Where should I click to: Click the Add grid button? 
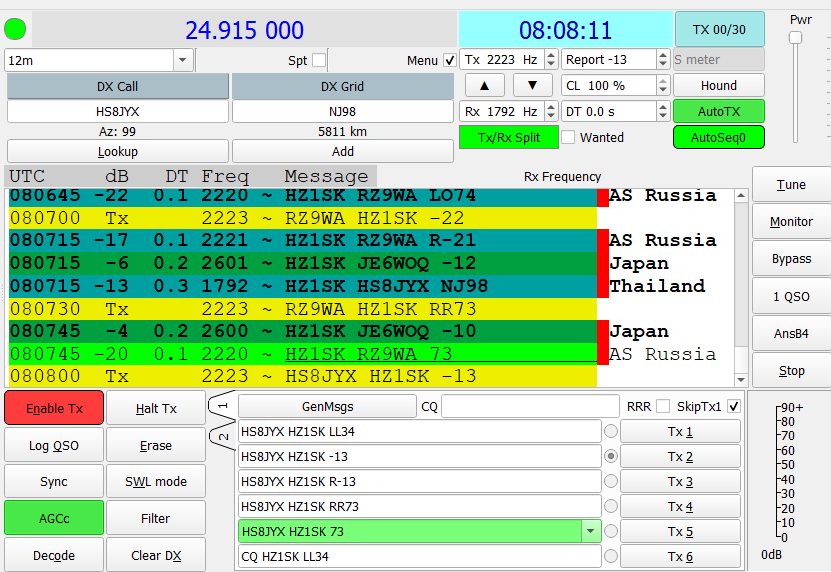342,152
